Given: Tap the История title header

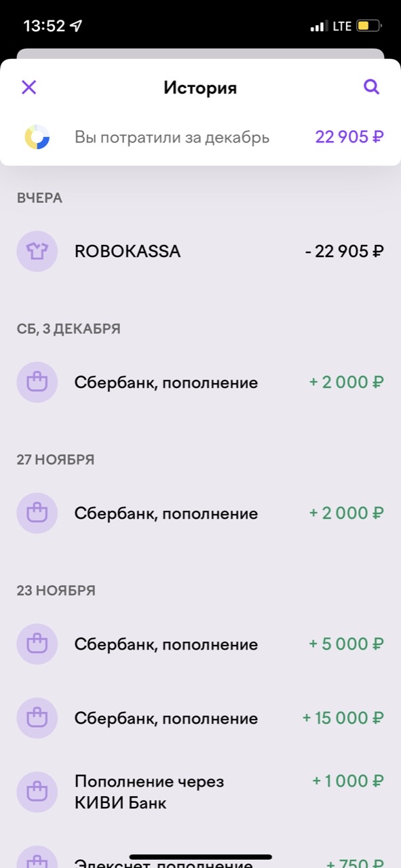Looking at the screenshot, I should pyautogui.click(x=200, y=87).
